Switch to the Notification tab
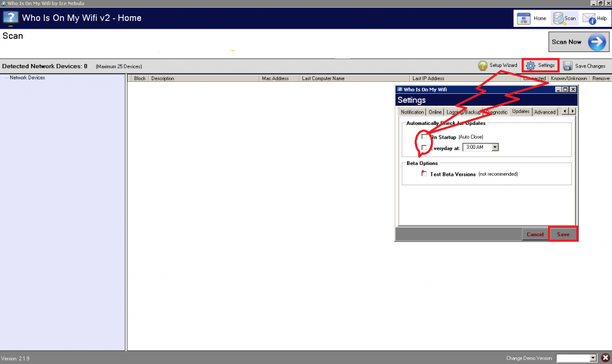 (412, 112)
